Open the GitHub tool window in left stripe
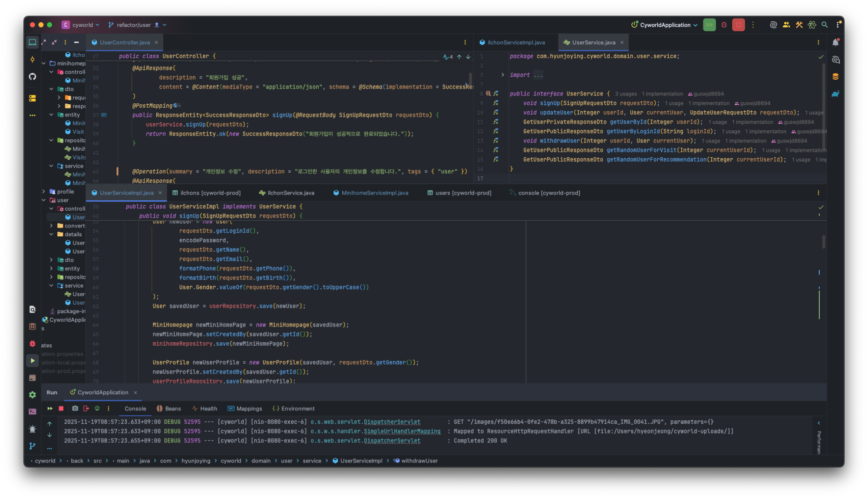The width and height of the screenshot is (868, 499). pos(32,77)
